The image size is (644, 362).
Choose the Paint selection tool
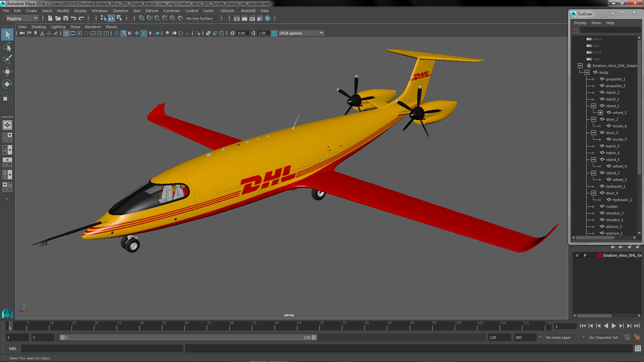(7, 59)
